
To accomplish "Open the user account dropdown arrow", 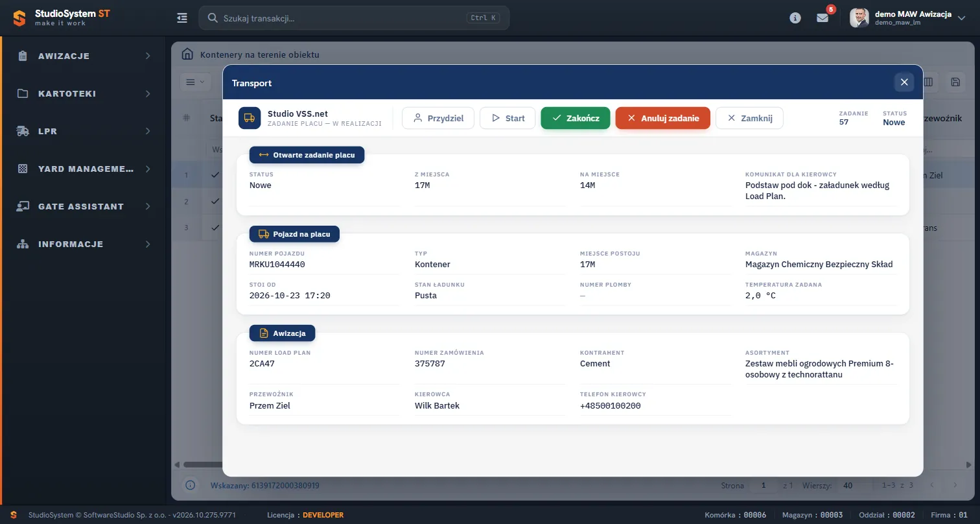I will (962, 18).
